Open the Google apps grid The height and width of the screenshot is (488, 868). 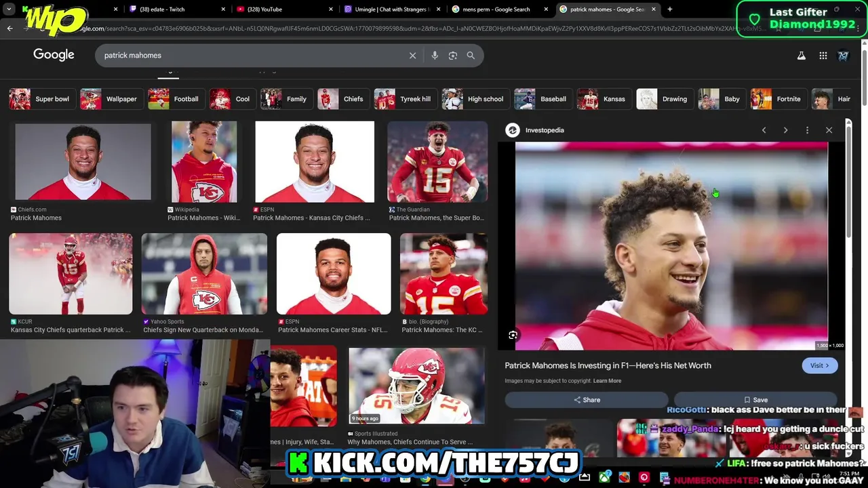pyautogui.click(x=823, y=56)
